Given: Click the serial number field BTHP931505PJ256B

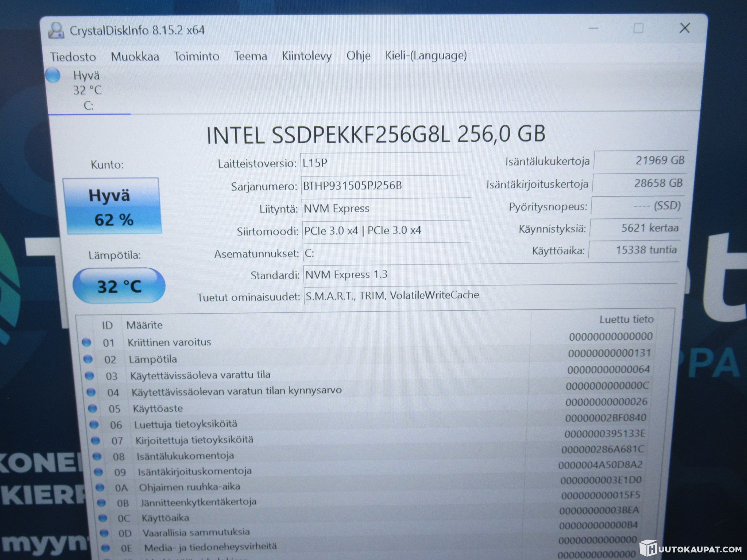Looking at the screenshot, I should [x=386, y=186].
